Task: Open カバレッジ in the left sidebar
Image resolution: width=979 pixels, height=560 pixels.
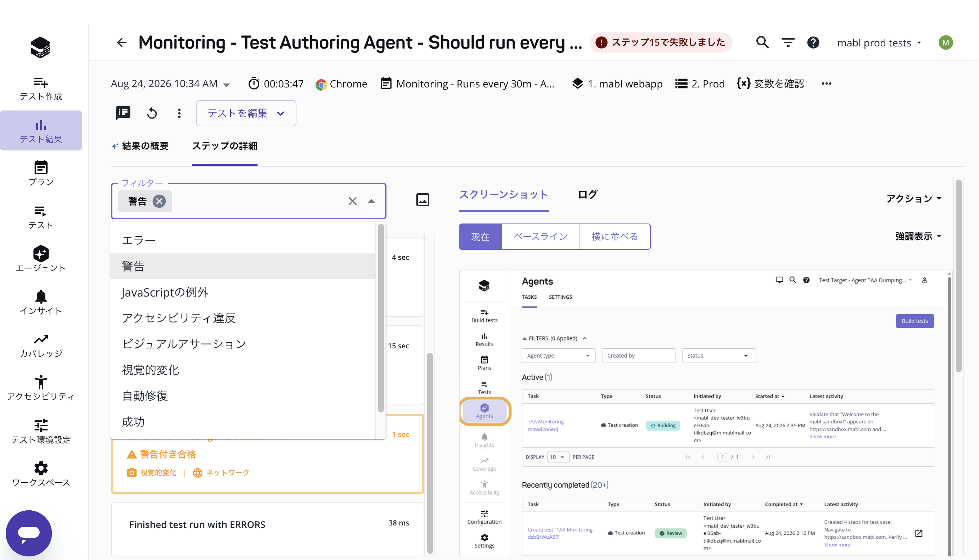Action: pyautogui.click(x=41, y=346)
